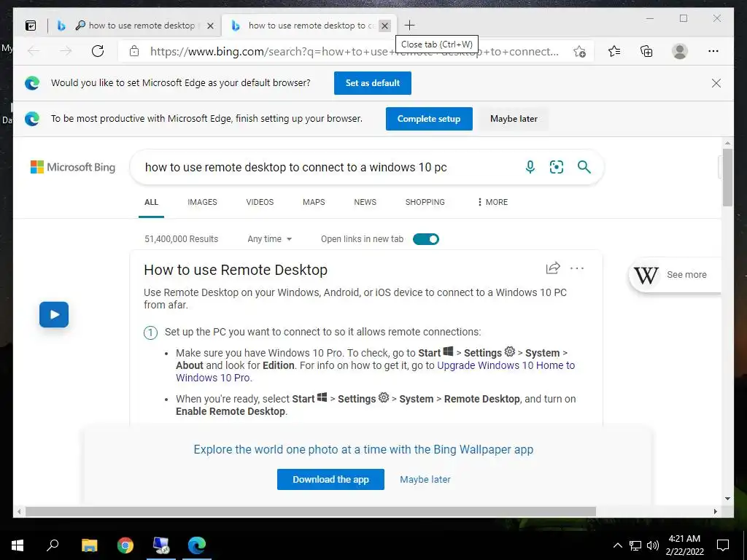The width and height of the screenshot is (747, 560).
Task: Switch to the NEWS tab
Action: pos(365,202)
